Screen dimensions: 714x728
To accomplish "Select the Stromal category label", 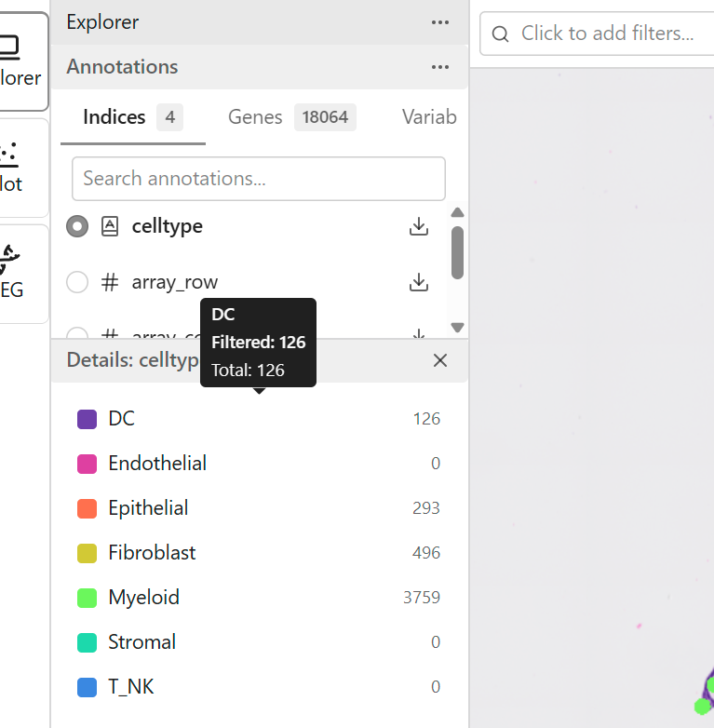I will point(141,642).
